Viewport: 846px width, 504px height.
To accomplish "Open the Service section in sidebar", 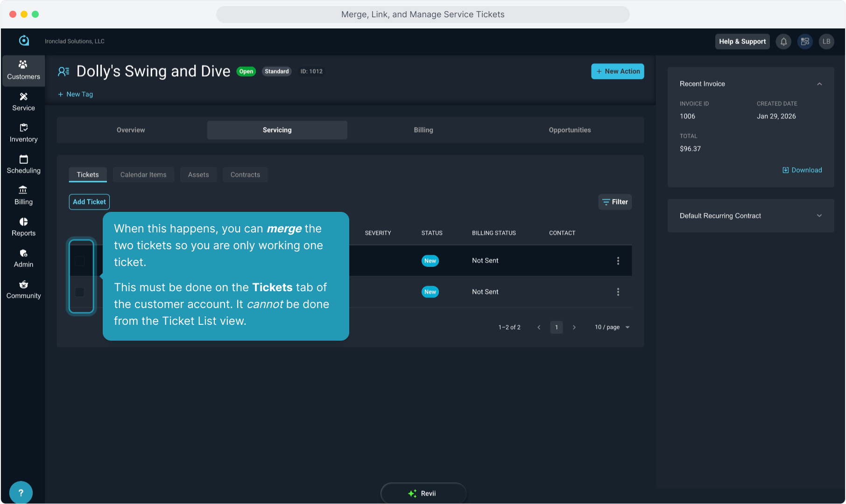I will [23, 102].
